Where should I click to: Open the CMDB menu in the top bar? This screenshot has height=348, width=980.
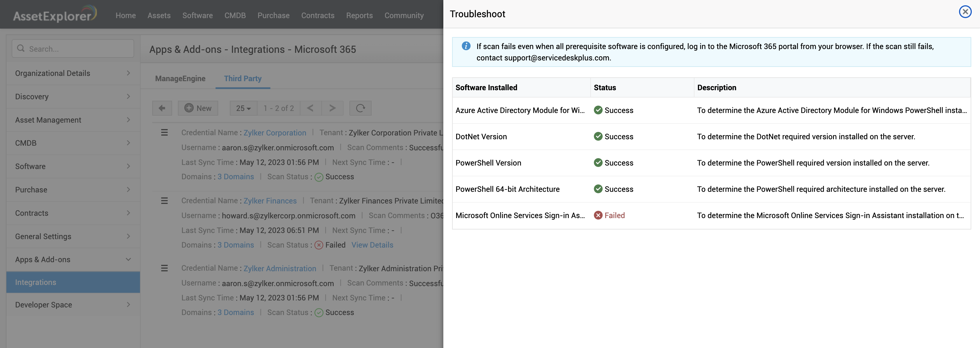pos(235,15)
